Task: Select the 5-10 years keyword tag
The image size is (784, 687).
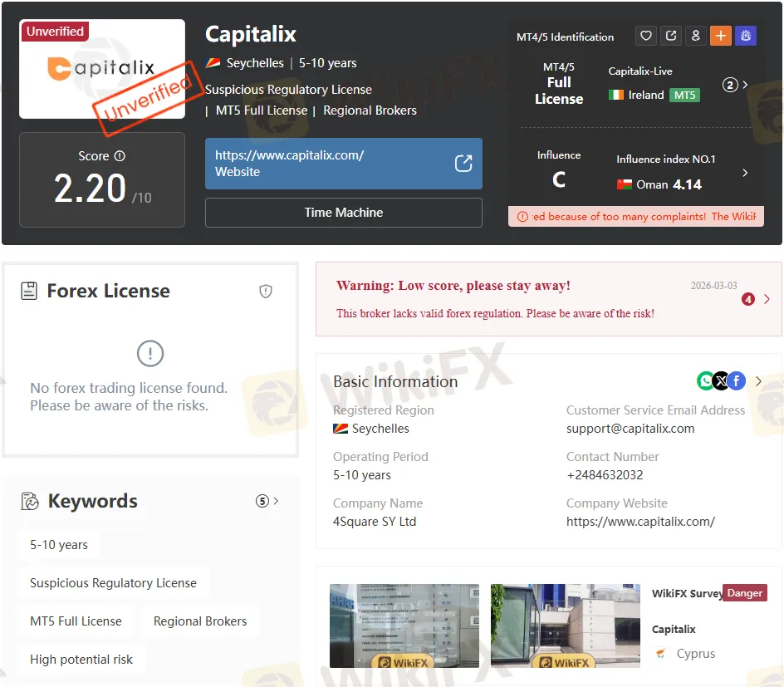Action: pyautogui.click(x=58, y=544)
